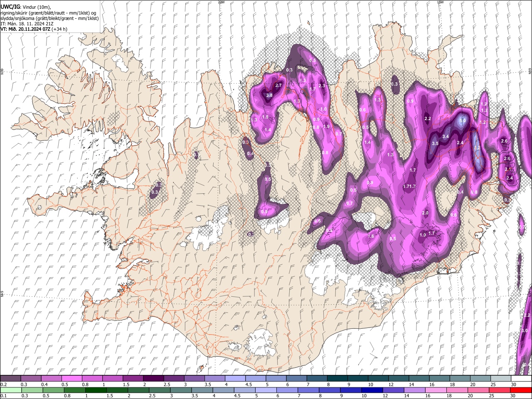Click the 2.0 snowfall value on the map
Screen dimensions: 532x399
425,213
